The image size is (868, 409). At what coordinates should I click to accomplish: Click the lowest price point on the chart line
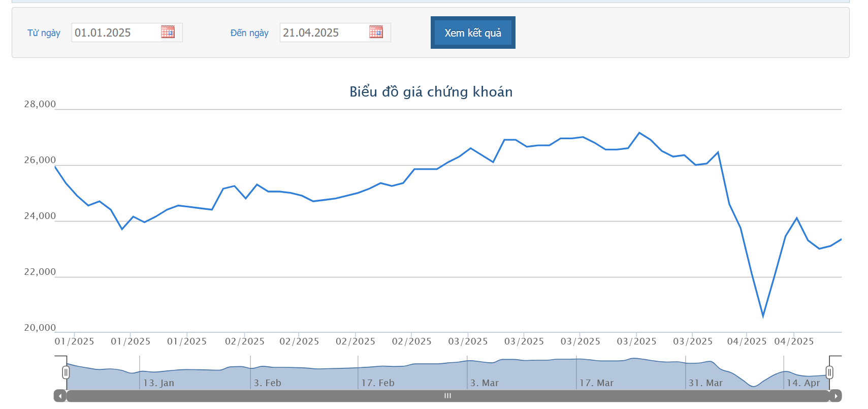pyautogui.click(x=763, y=317)
